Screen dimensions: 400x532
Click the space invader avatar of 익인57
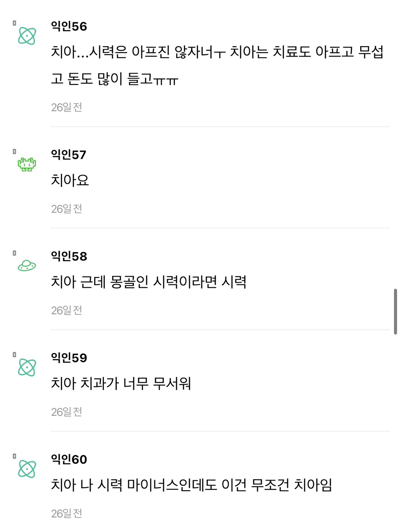click(27, 164)
